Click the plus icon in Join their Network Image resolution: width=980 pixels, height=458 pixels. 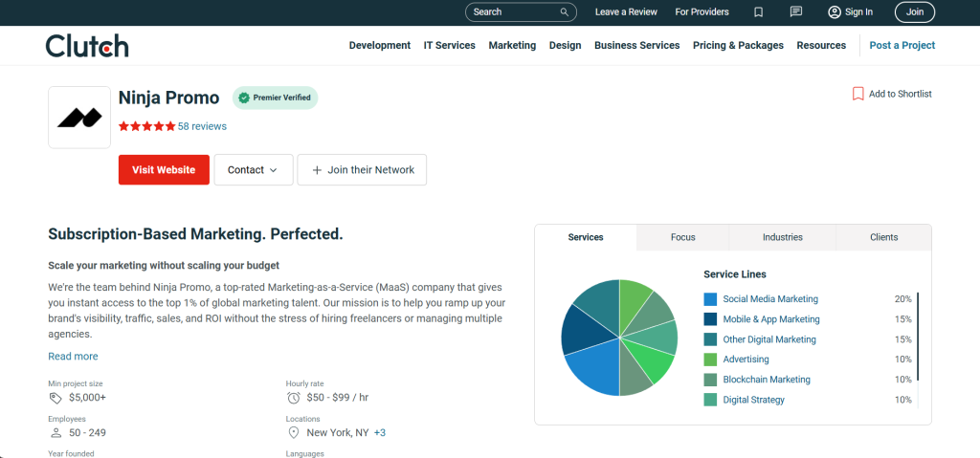[317, 170]
